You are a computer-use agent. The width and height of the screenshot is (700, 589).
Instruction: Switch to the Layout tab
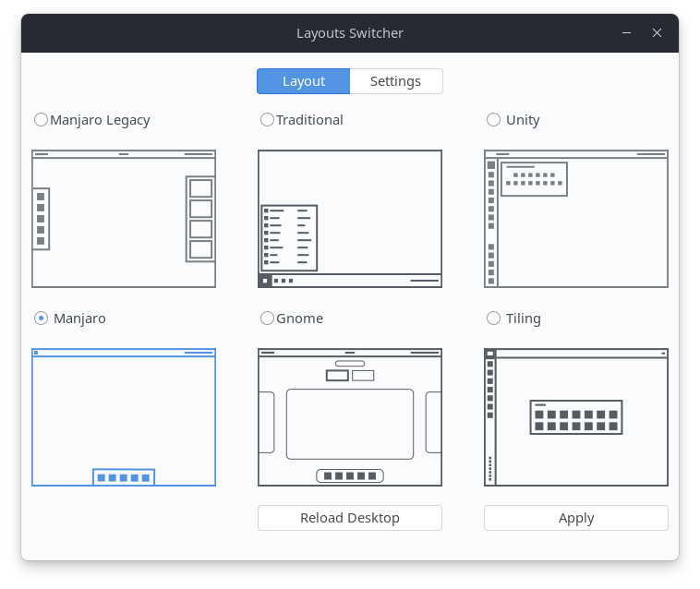click(304, 81)
